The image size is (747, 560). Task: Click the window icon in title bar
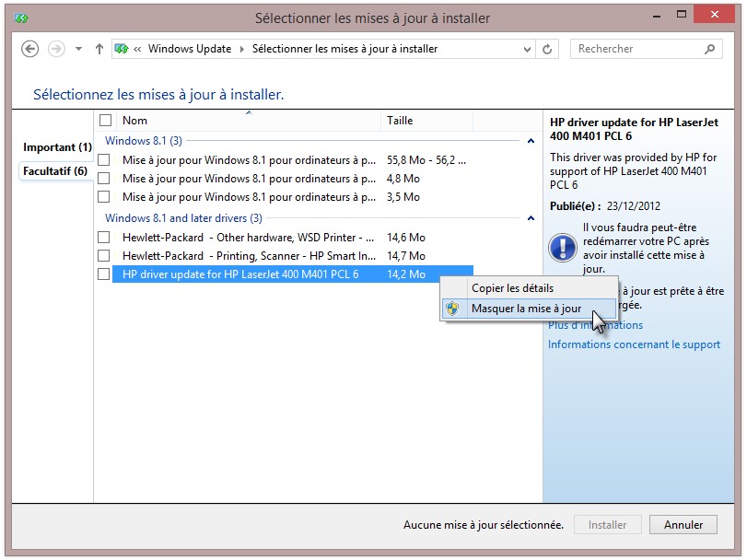[21, 17]
